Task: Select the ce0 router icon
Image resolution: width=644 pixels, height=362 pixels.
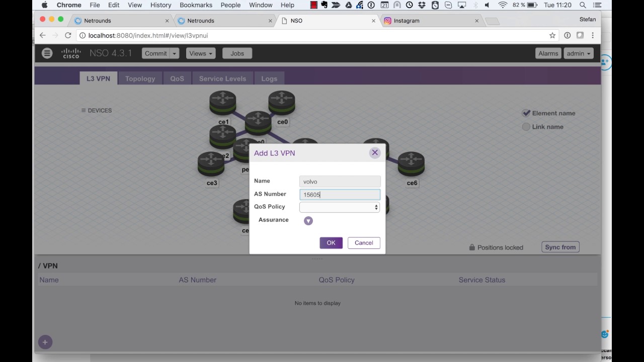Action: [x=282, y=103]
